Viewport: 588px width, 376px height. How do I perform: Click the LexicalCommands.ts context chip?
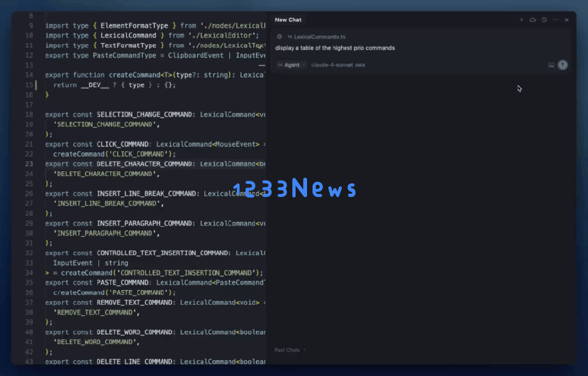316,37
